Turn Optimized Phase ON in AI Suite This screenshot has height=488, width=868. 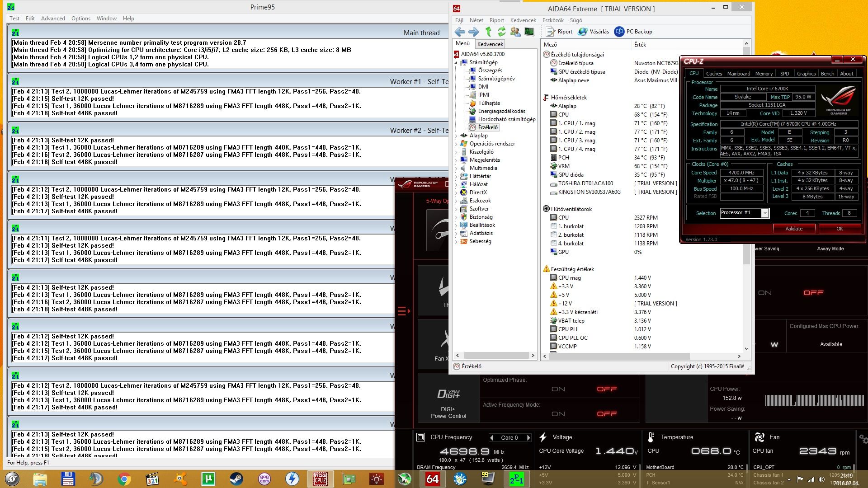point(558,389)
